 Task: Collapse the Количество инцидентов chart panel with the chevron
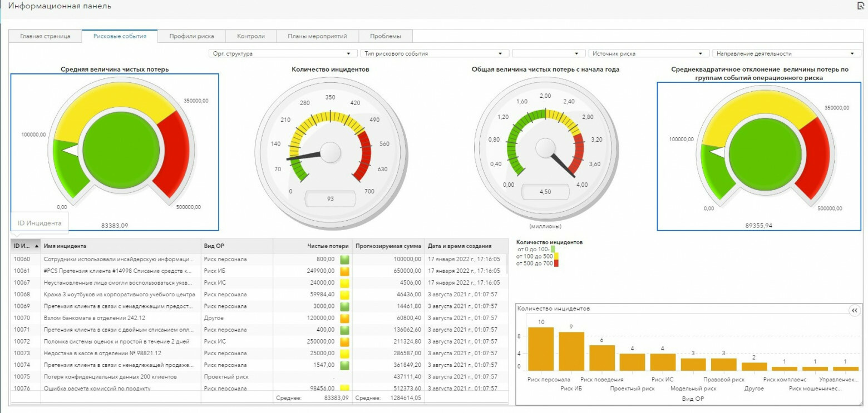click(854, 311)
